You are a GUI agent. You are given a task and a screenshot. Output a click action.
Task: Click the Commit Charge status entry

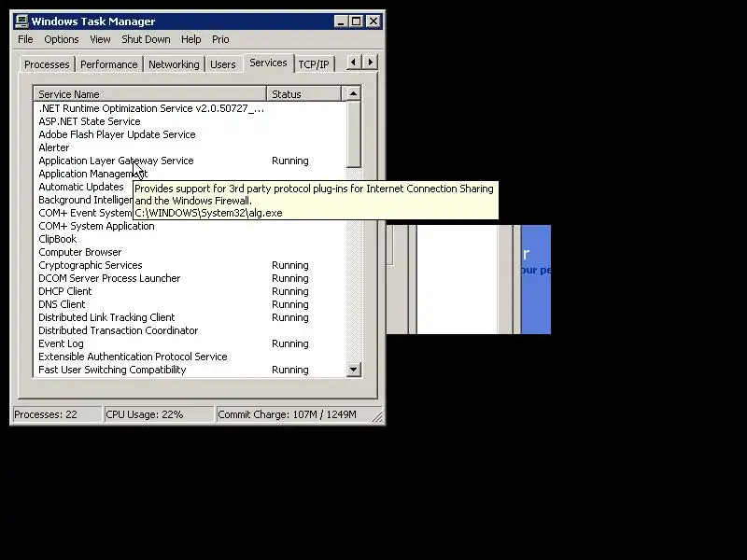click(294, 414)
